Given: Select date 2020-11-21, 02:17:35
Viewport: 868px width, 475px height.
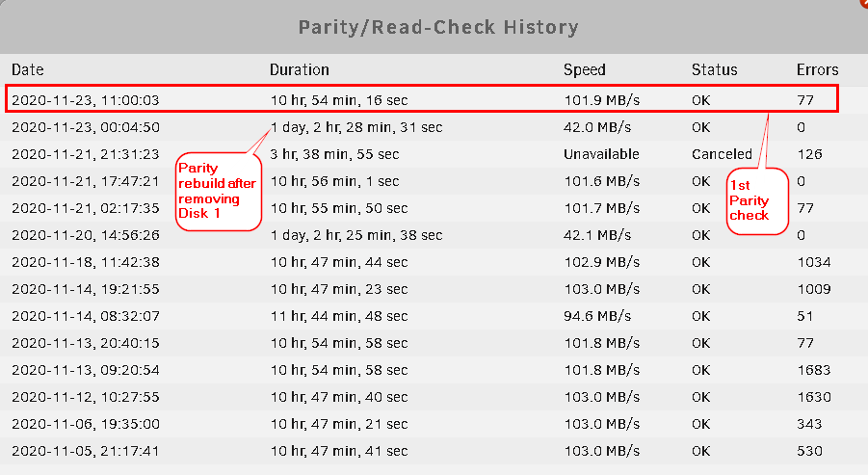Looking at the screenshot, I should 85,209.
